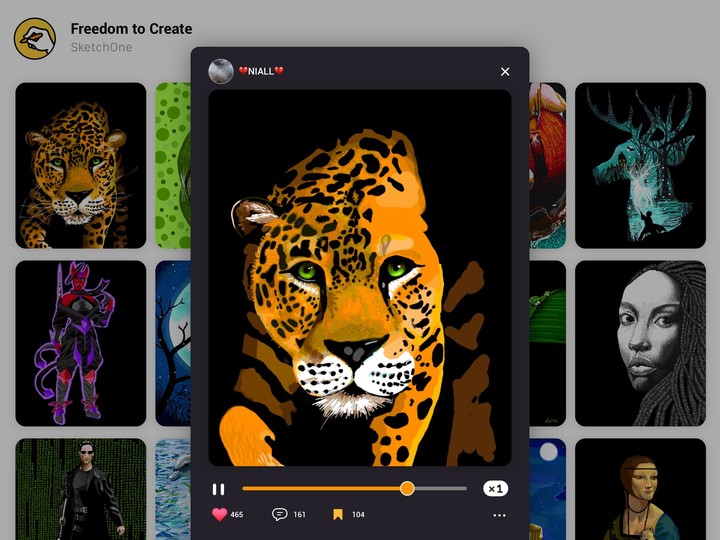Click the 104 bookmarks count
Viewport: 720px width, 540px height.
358,515
